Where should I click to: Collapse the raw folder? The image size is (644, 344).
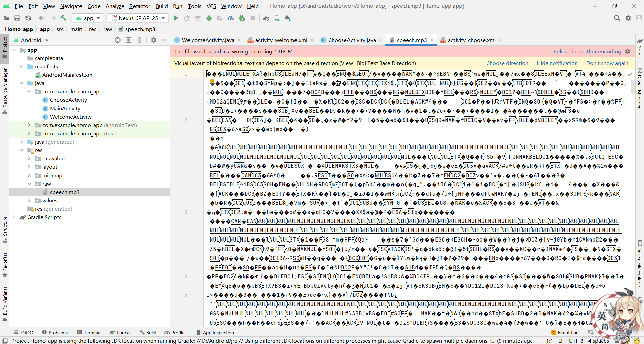click(x=29, y=184)
